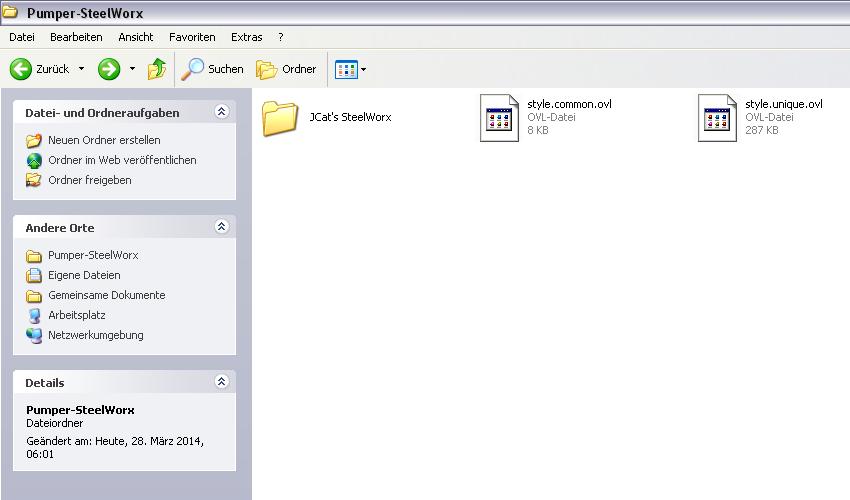Click the green forward arrow icon
850x500 pixels.
(x=109, y=69)
